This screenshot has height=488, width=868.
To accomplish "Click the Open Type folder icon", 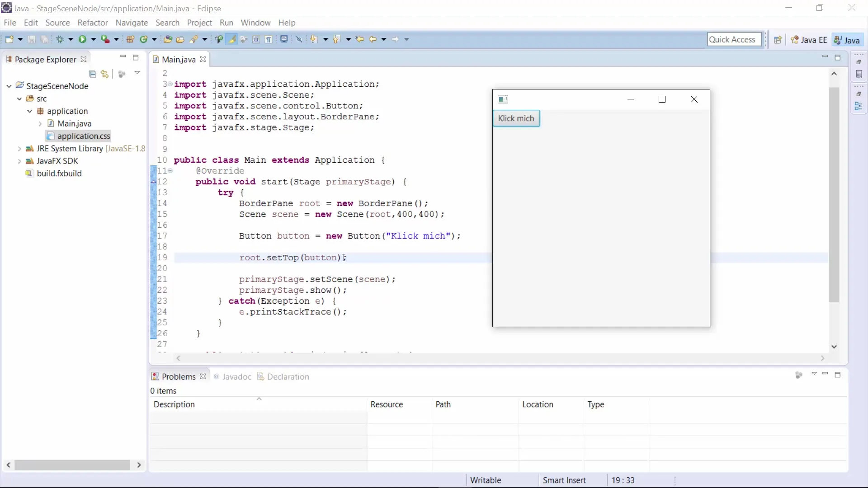I will [168, 39].
